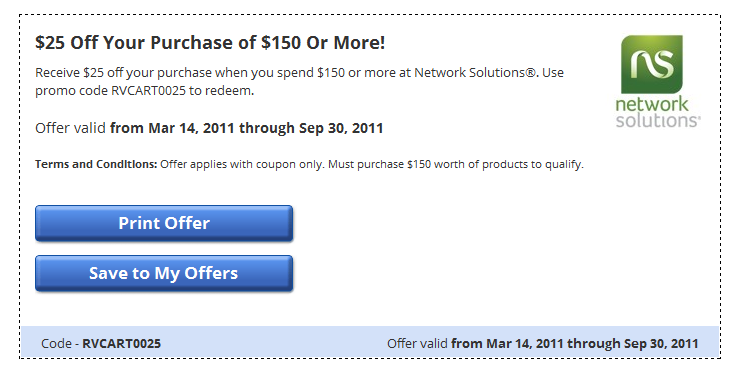Save coupon with Save to My Offers
The image size is (747, 382).
coord(164,273)
